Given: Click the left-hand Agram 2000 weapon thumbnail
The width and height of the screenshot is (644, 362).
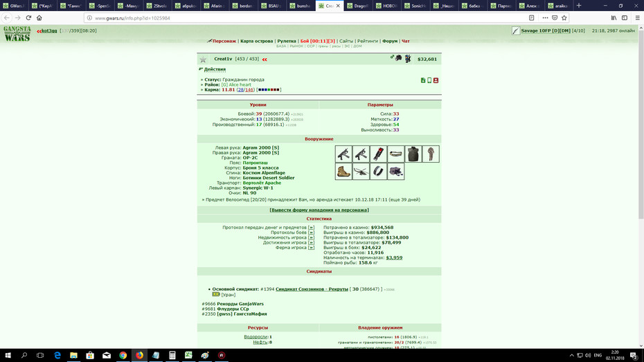Looking at the screenshot, I should click(x=343, y=154).
